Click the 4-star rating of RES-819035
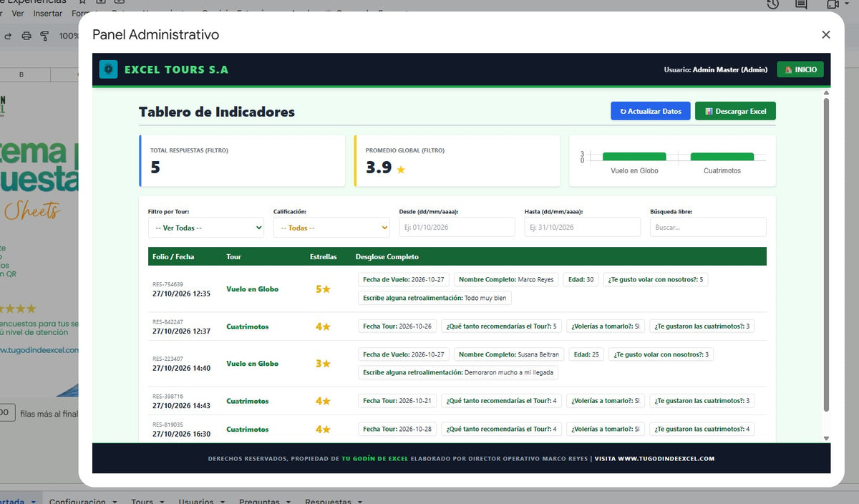Screen dimensions: 859x504 point(323,430)
